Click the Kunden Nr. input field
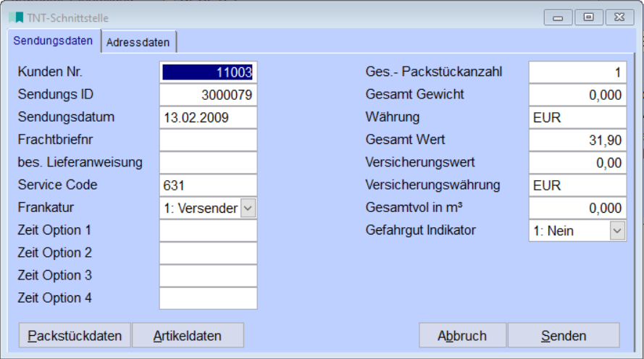This screenshot has height=359, width=644. pos(208,72)
